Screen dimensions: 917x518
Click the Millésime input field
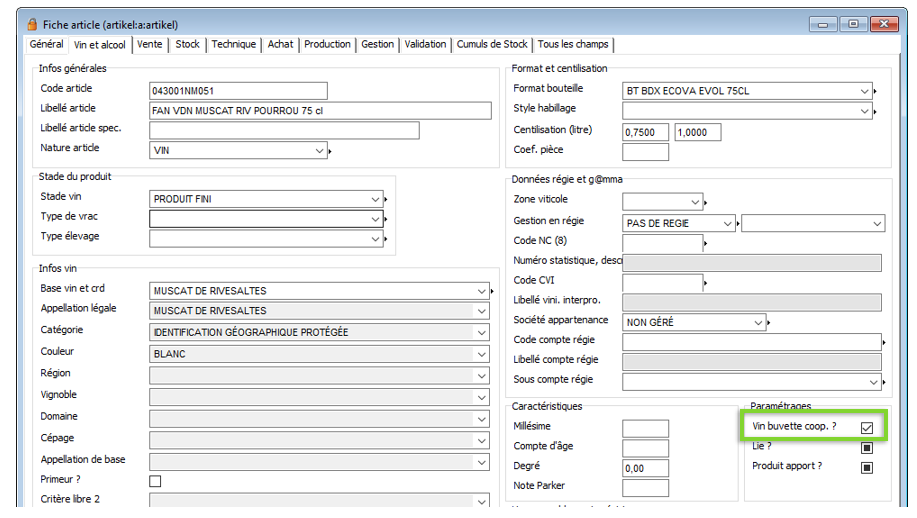pos(645,429)
